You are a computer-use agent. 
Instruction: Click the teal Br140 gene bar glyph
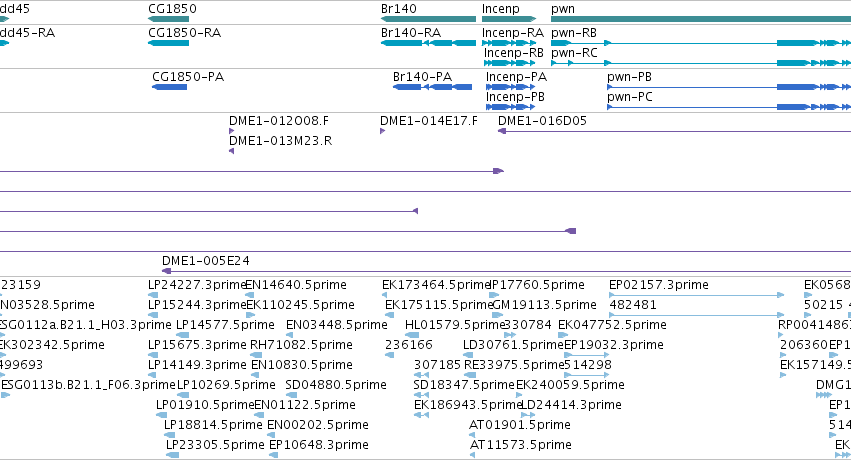(x=428, y=19)
